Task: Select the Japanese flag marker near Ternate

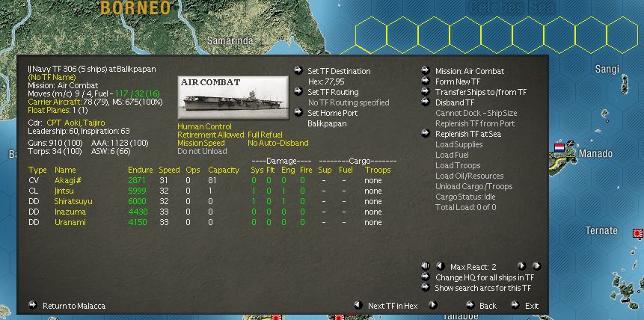Action: [638, 233]
